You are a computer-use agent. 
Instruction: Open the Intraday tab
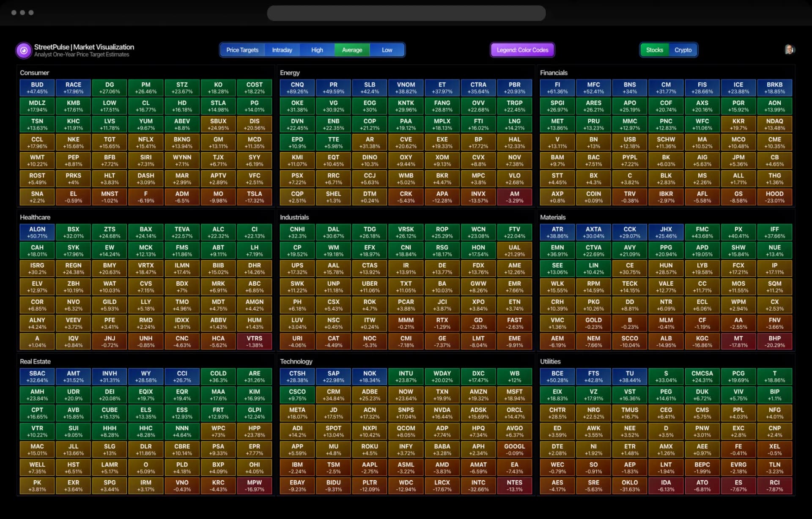[x=282, y=50]
